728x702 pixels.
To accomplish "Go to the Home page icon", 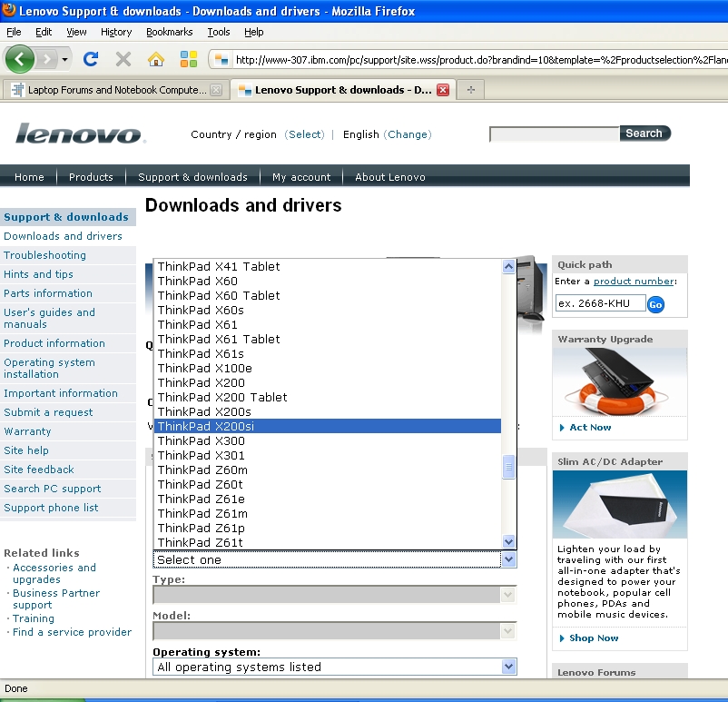I will [156, 59].
